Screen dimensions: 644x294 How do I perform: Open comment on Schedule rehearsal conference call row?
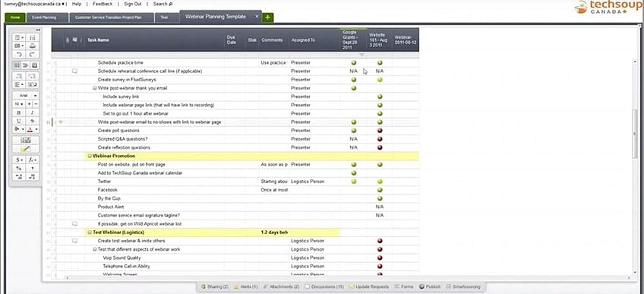[x=74, y=71]
